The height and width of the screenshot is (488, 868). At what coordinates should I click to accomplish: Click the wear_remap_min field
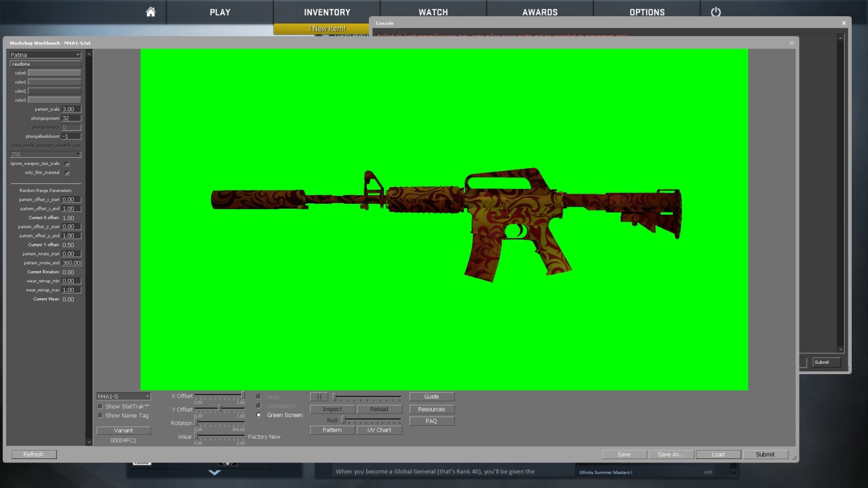pos(71,281)
